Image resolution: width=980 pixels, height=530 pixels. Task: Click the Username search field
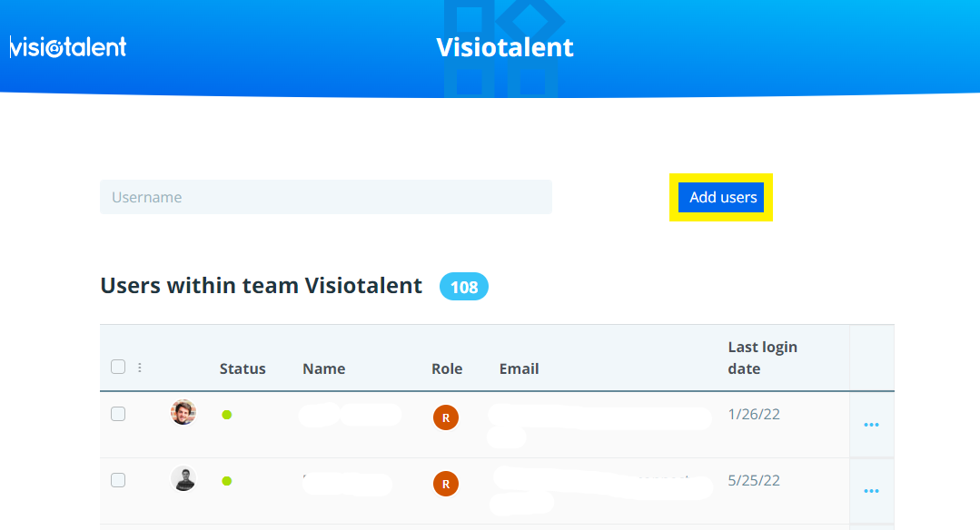point(325,197)
